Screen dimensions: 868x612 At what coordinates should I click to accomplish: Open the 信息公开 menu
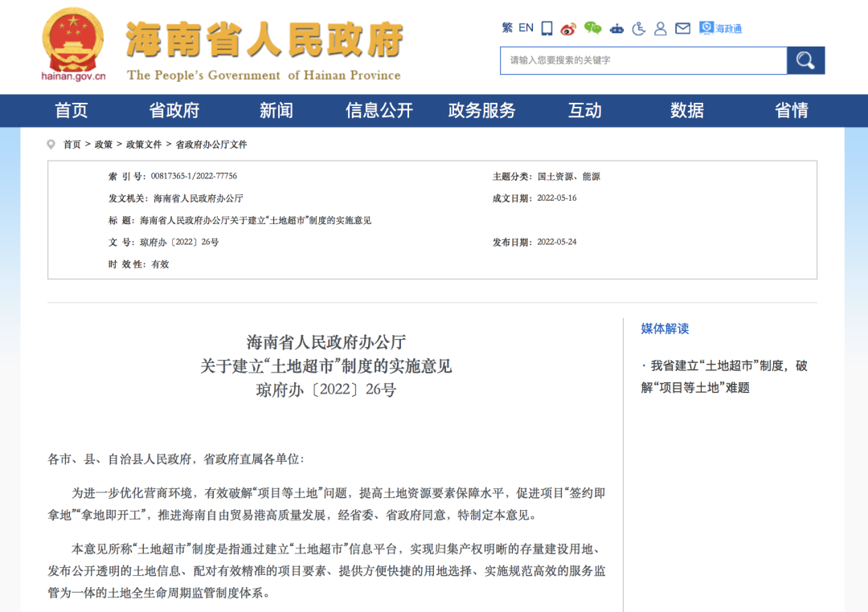[379, 111]
